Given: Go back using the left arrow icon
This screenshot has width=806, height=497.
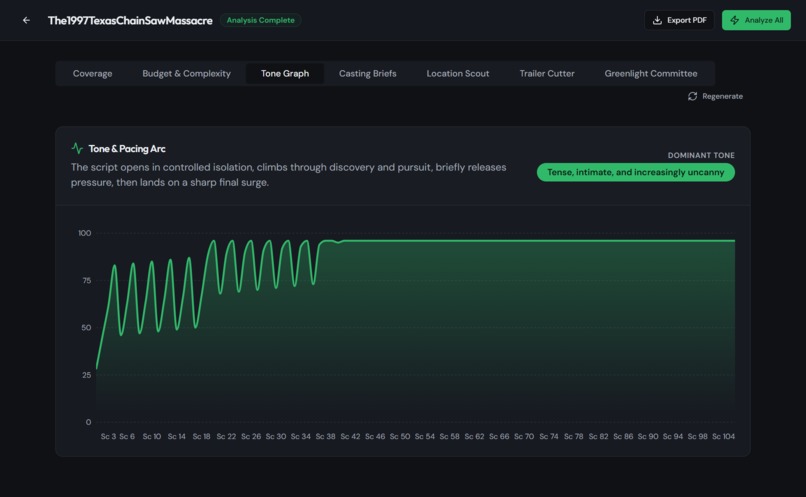Looking at the screenshot, I should coord(26,20).
